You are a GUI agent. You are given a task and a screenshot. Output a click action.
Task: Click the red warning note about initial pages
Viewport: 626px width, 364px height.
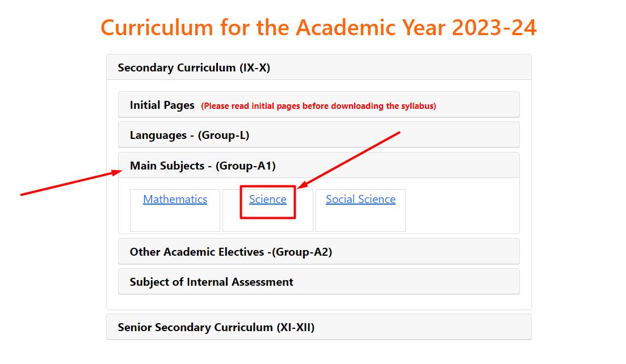point(320,106)
